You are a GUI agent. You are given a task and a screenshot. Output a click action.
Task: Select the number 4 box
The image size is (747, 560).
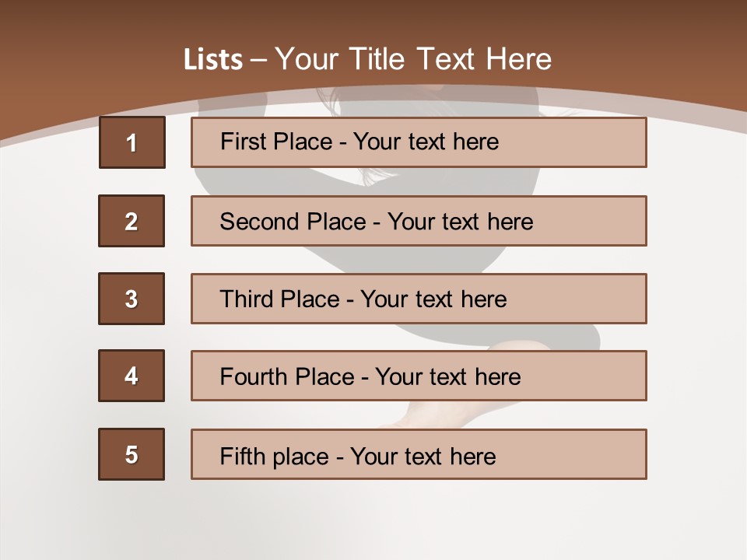point(132,376)
